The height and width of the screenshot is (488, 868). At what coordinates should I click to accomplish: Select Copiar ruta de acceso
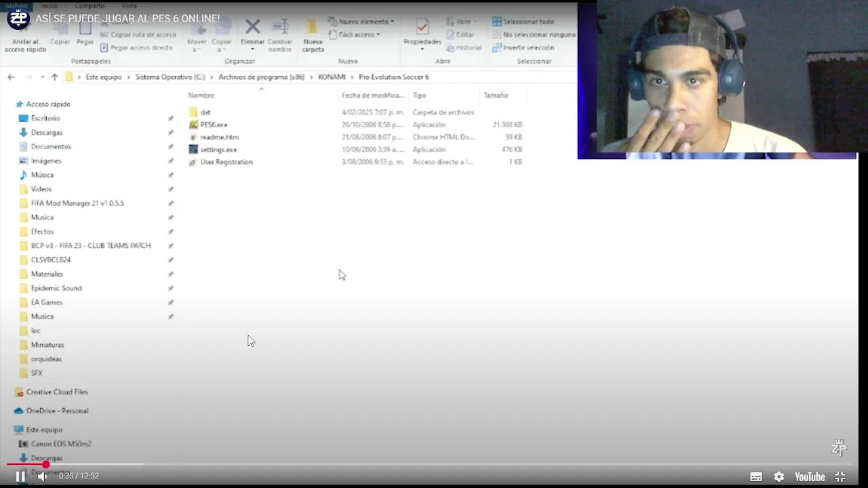point(138,35)
